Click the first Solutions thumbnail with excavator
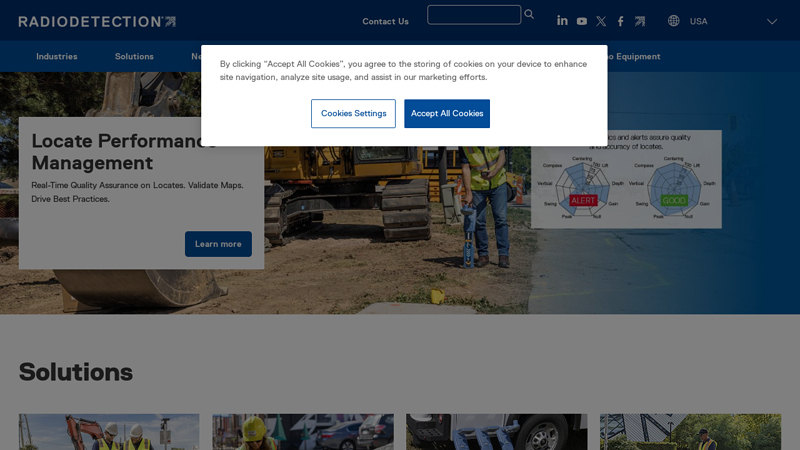Image resolution: width=800 pixels, height=450 pixels. click(109, 432)
